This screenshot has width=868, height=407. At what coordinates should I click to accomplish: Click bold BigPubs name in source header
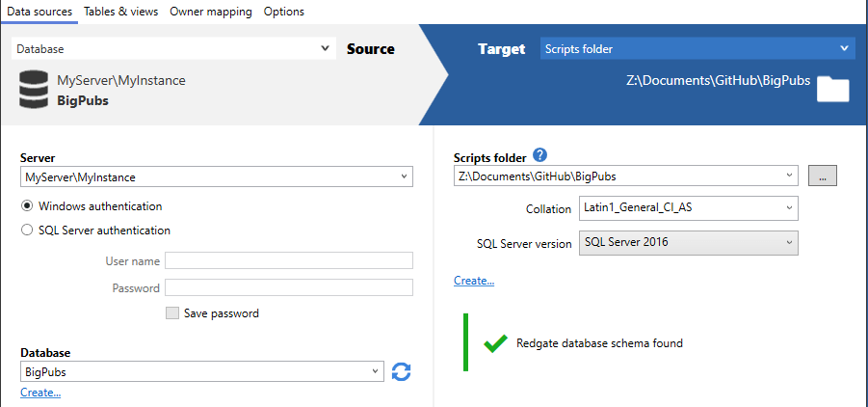coord(83,101)
